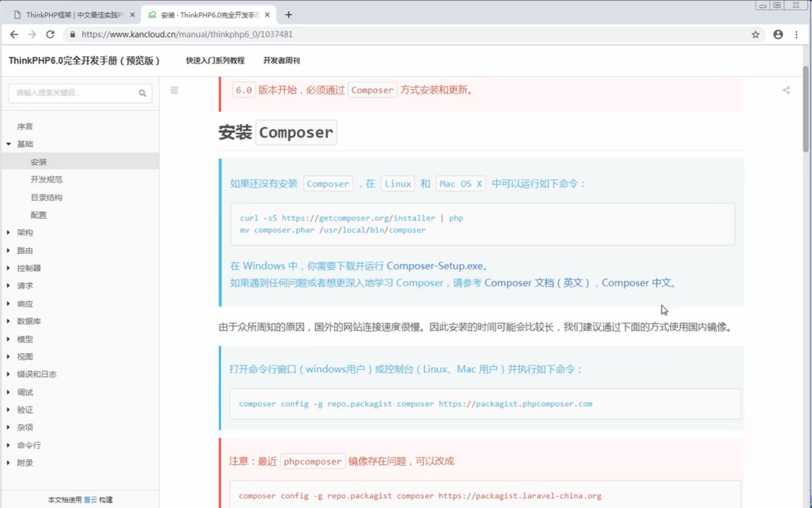Close the ThinkPHP框架 tab

coord(132,15)
